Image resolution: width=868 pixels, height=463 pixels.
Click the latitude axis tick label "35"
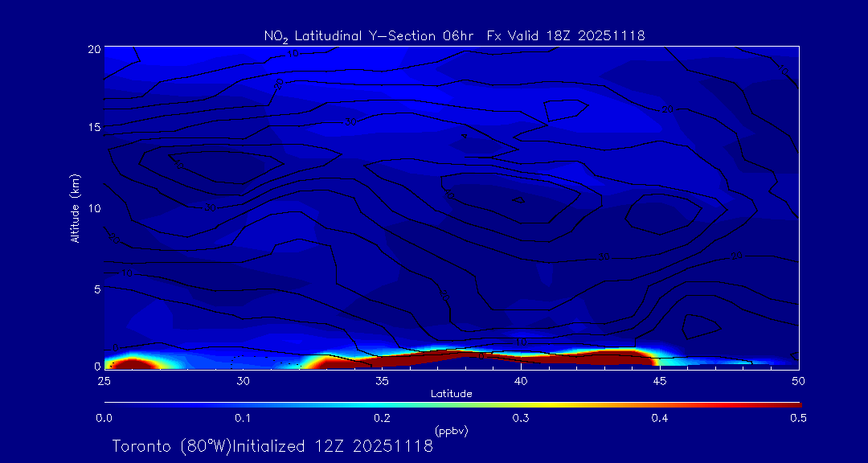pyautogui.click(x=382, y=381)
